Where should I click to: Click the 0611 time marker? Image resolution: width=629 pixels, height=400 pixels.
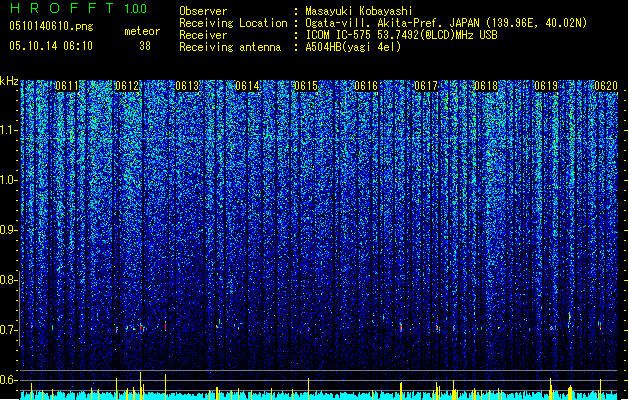point(67,86)
